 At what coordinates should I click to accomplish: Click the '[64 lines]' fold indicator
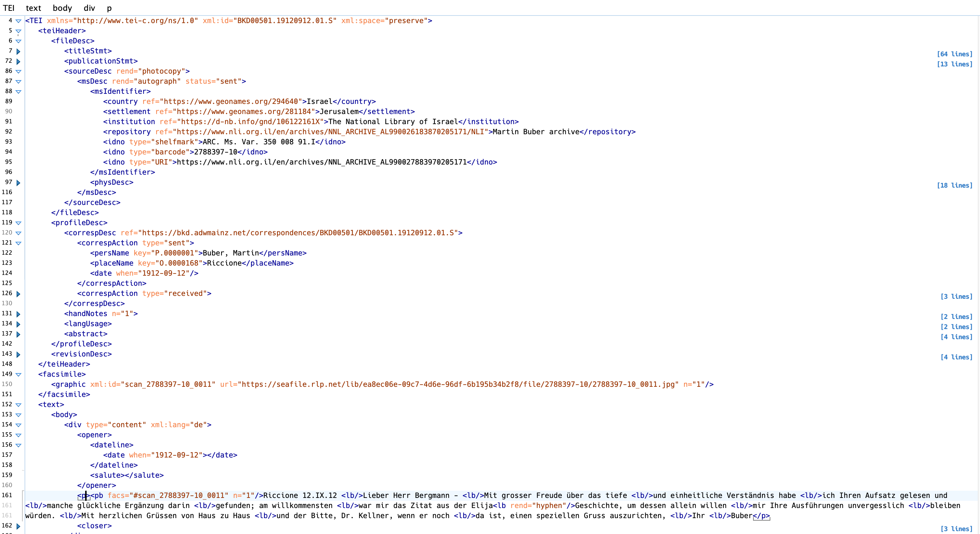(954, 54)
